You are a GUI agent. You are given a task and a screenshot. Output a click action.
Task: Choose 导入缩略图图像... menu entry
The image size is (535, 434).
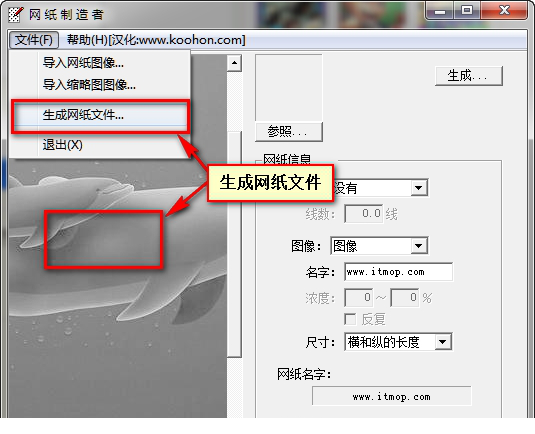point(89,84)
